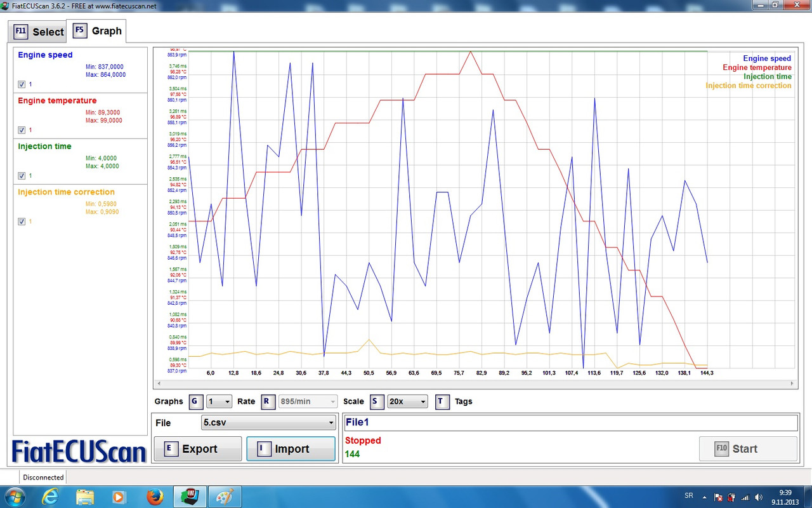Screen dimensions: 812x508
Task: Click the F5 key icon on Graph tab
Action: pyautogui.click(x=80, y=30)
